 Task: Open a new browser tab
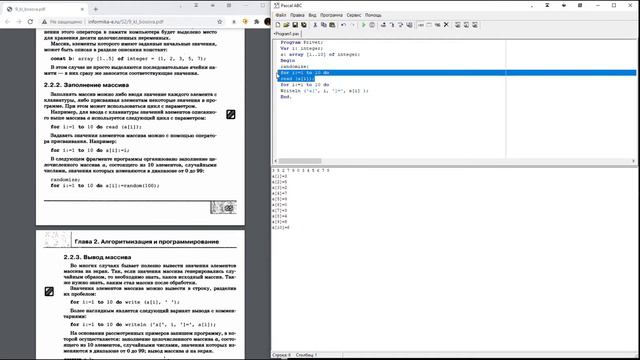click(x=96, y=9)
